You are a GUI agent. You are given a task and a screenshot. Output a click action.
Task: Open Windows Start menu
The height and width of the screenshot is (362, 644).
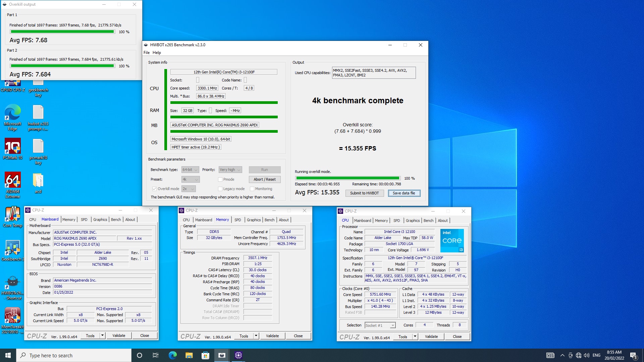[x=8, y=355]
